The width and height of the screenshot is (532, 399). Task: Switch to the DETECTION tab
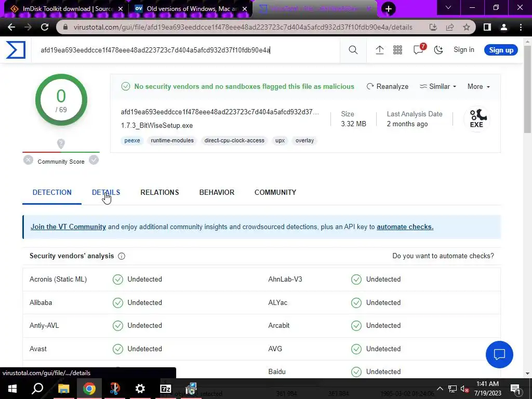(52, 192)
